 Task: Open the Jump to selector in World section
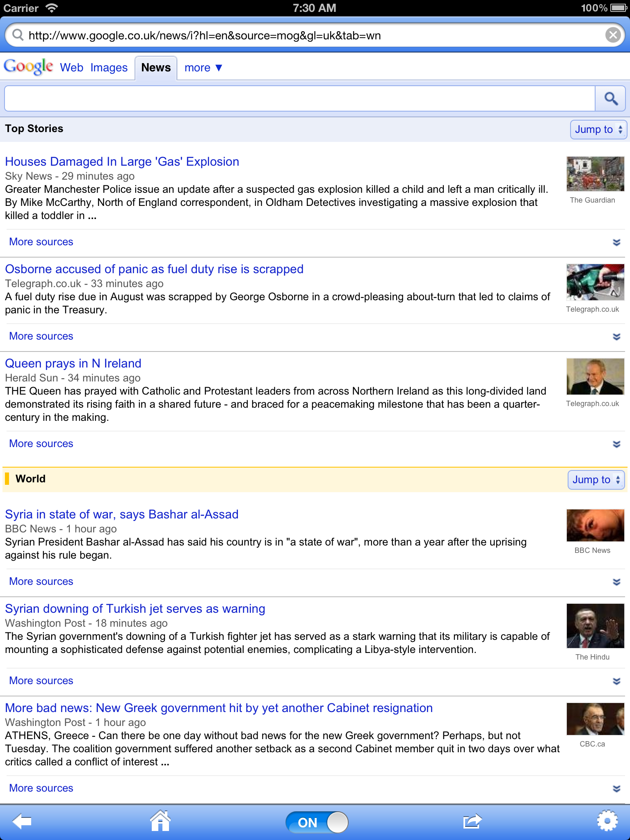(596, 480)
